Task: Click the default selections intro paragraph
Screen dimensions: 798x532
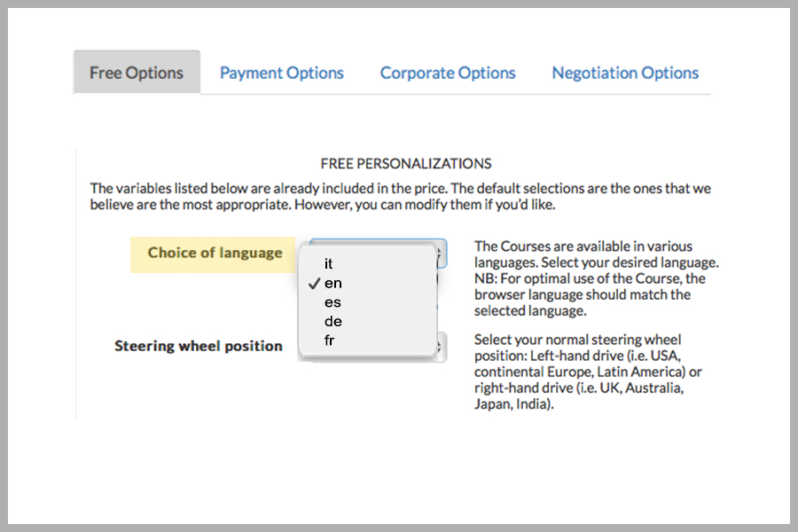Action: tap(401, 197)
